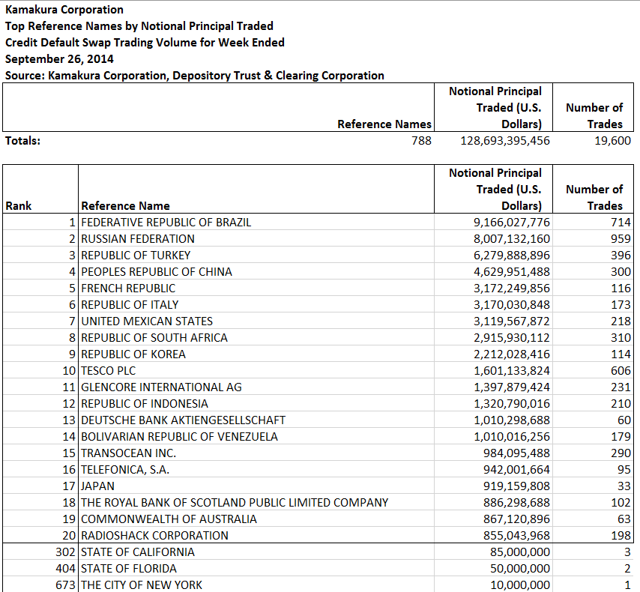640x592 pixels.
Task: Select the 'TELEFONICA, S.A.' cell
Action: click(x=256, y=470)
